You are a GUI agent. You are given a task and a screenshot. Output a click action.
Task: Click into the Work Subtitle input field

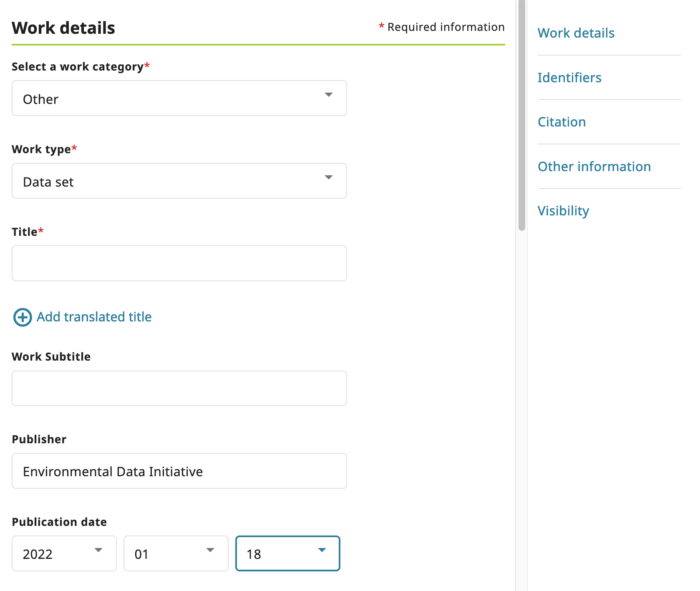pos(179,388)
